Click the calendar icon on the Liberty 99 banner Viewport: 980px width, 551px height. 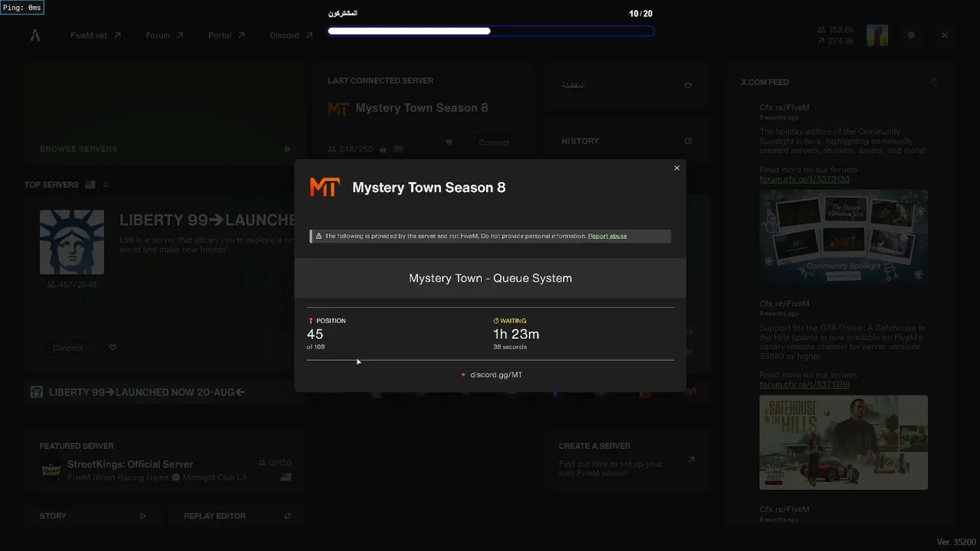coord(37,392)
